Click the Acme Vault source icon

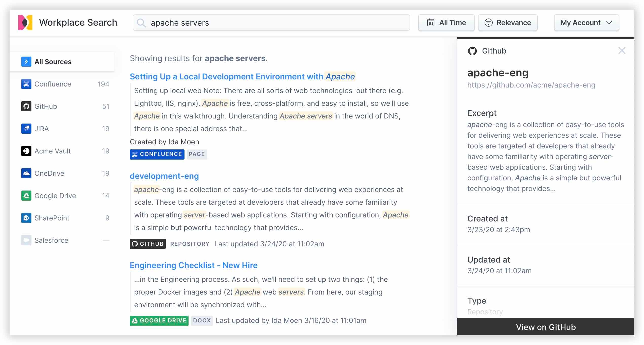click(x=27, y=150)
